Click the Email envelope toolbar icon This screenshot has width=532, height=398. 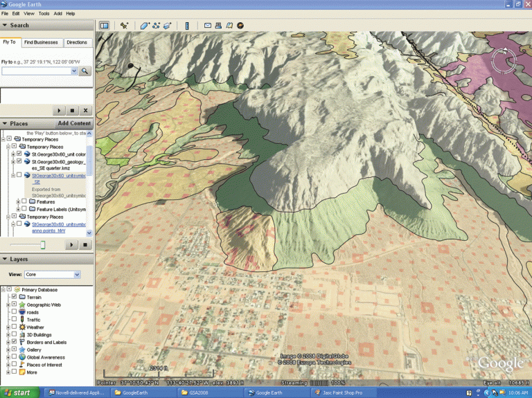[x=208, y=26]
